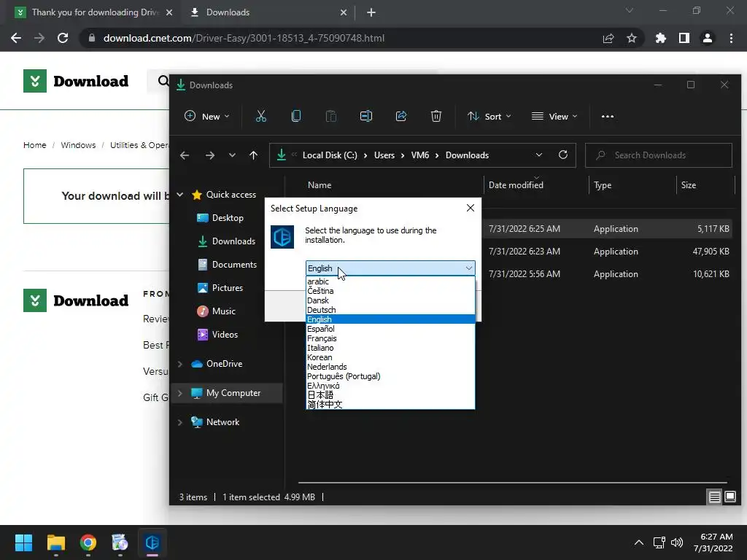
Task: Choose Português (Portugal) in the language list
Action: [x=390, y=376]
